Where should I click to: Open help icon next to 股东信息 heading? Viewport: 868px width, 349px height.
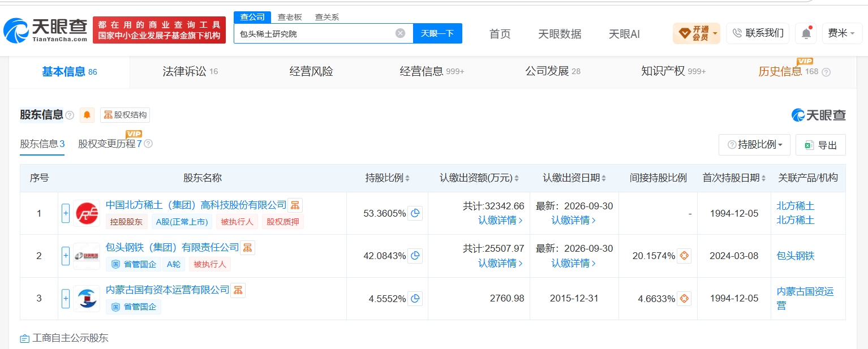(70, 115)
